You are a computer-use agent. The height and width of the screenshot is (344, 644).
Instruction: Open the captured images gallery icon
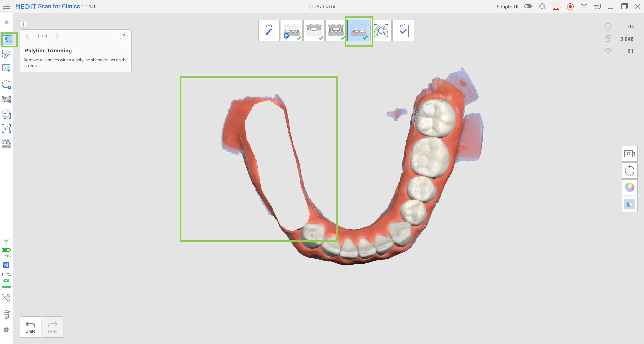(x=597, y=6)
